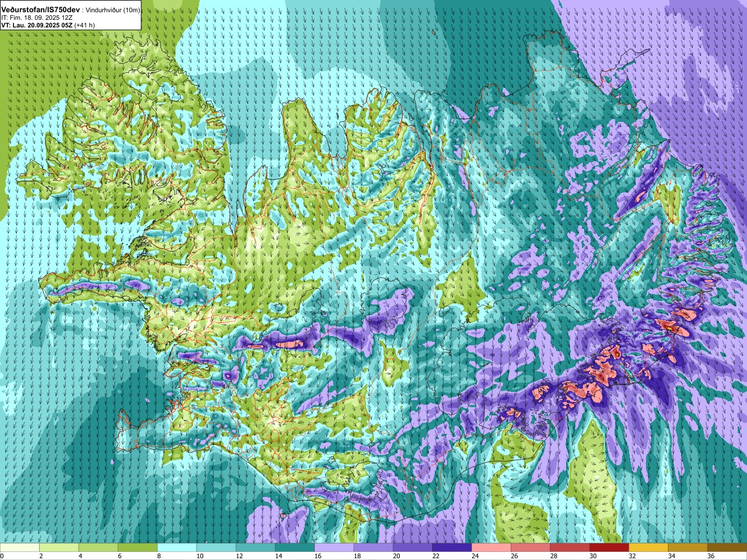Pick the 34–36 gold legend swatch
The height and width of the screenshot is (560, 747).
(687, 548)
